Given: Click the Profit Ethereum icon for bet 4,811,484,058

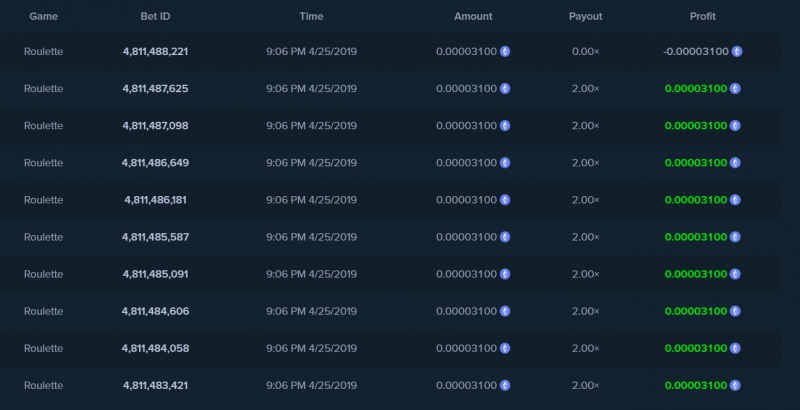Looking at the screenshot, I should 735,348.
